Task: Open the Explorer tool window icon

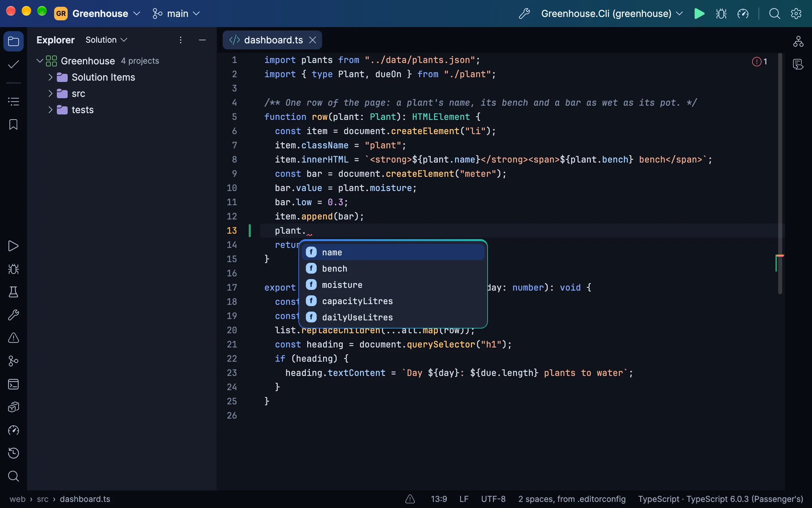Action: click(14, 41)
